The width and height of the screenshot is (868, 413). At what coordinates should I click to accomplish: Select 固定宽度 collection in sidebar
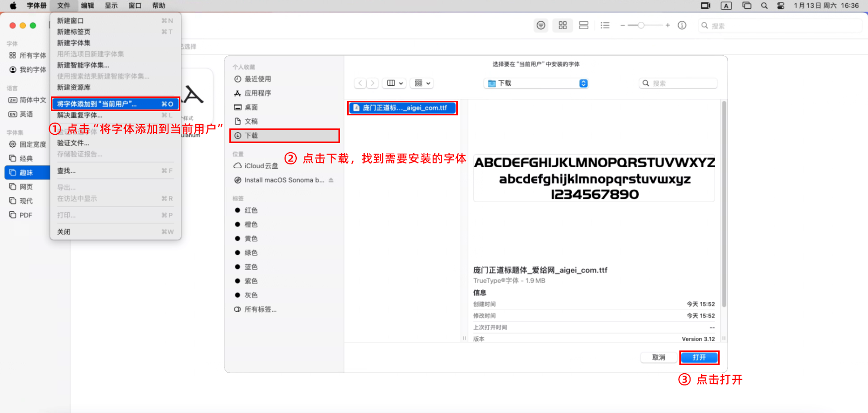tap(27, 144)
